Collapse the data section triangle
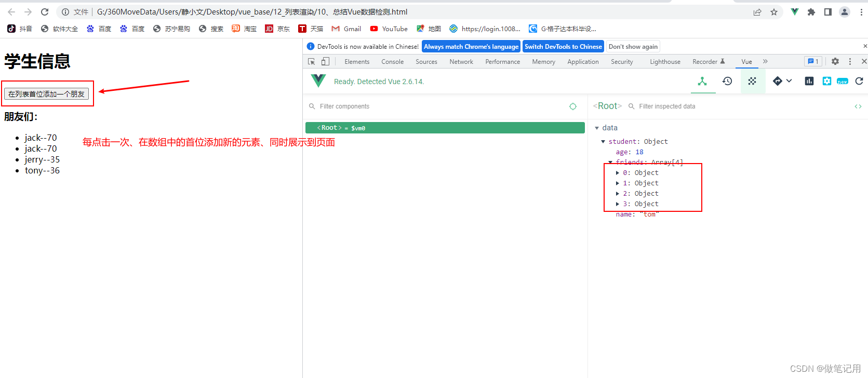868x378 pixels. [597, 128]
